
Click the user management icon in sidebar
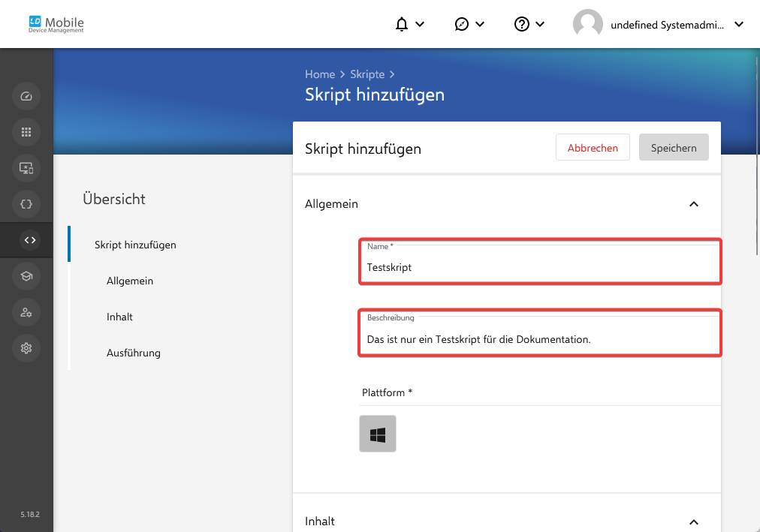[x=26, y=312]
